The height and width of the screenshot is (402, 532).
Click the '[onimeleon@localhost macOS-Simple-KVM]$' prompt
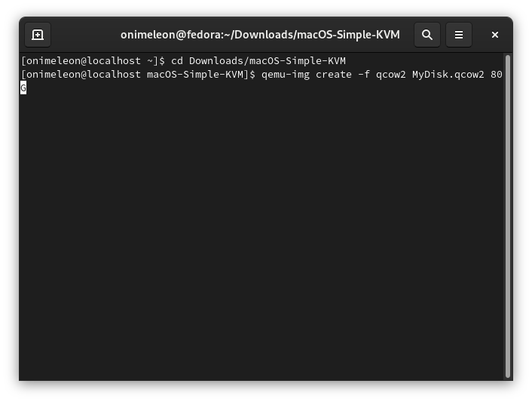[x=139, y=75]
